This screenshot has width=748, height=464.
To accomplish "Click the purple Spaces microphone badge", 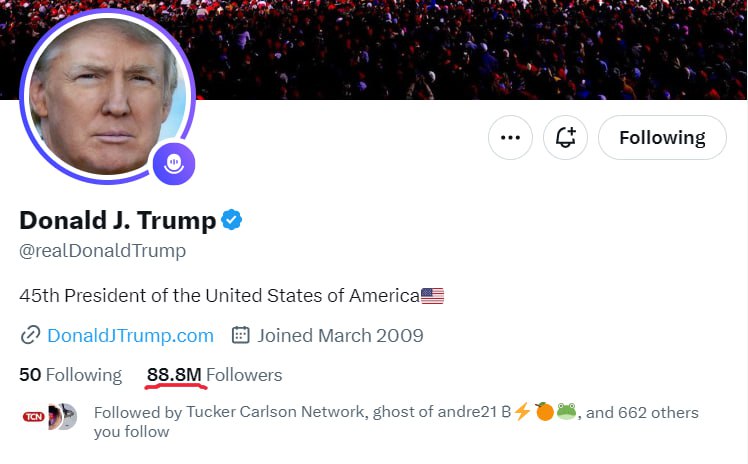I will 174,163.
